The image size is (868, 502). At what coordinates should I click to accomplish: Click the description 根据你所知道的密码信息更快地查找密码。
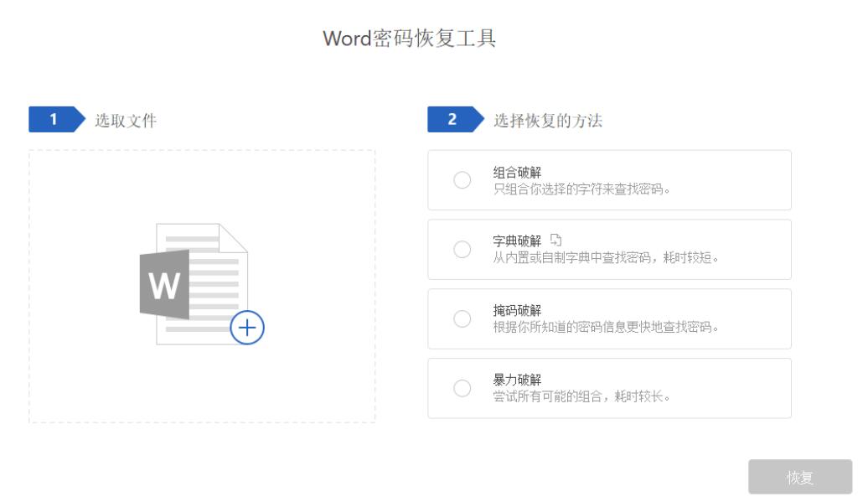click(606, 327)
